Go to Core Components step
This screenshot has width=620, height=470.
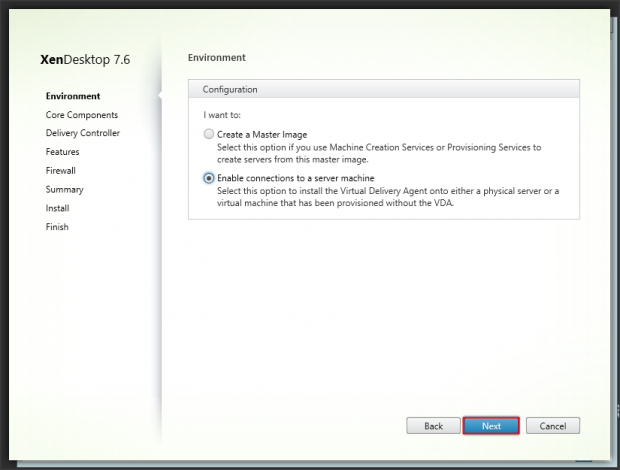(82, 115)
